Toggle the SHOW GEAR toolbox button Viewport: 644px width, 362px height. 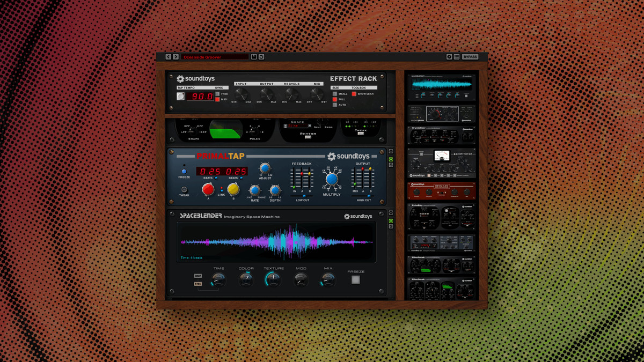pos(354,94)
